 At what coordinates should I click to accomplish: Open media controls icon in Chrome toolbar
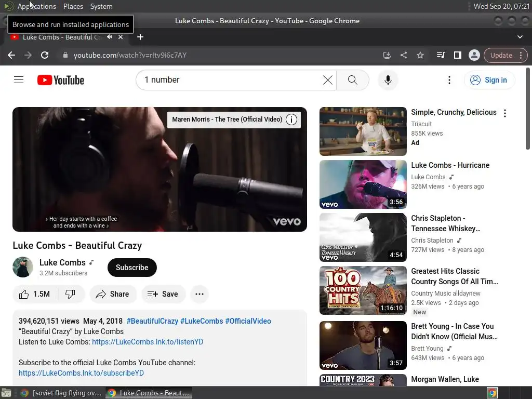point(441,55)
